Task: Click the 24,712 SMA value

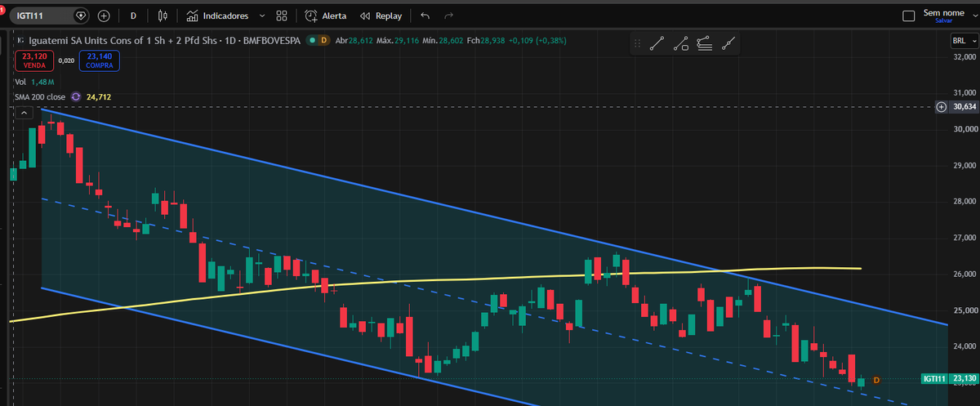Action: click(x=98, y=96)
